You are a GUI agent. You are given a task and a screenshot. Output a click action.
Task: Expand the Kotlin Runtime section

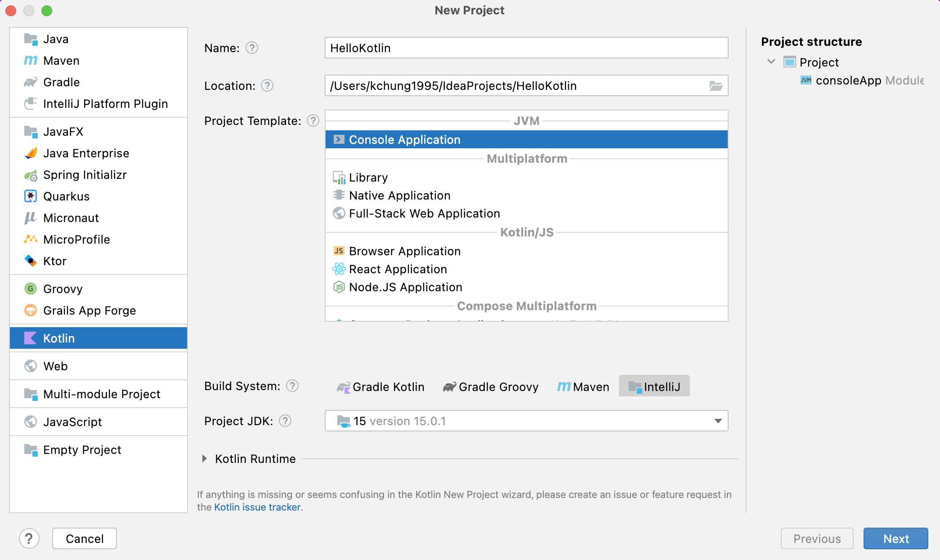(205, 459)
